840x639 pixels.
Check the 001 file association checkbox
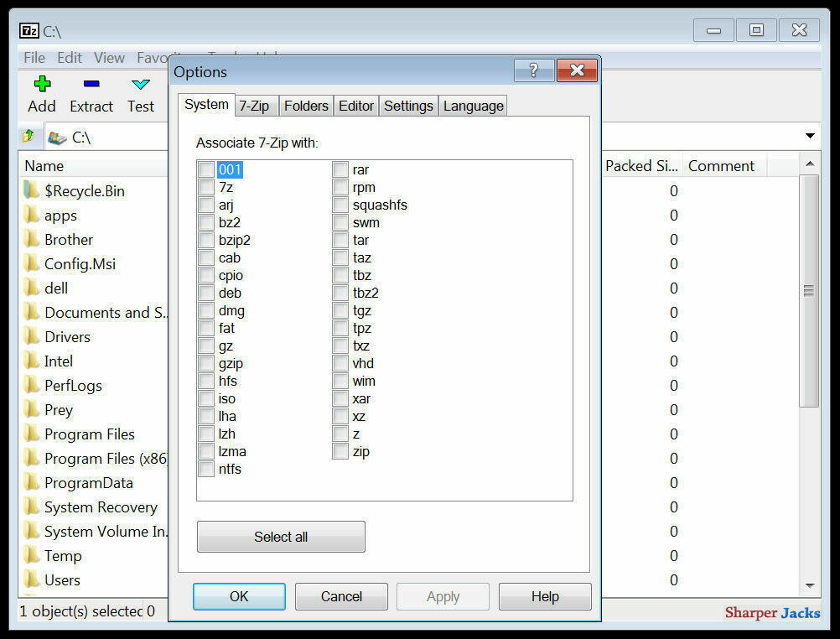(x=206, y=169)
